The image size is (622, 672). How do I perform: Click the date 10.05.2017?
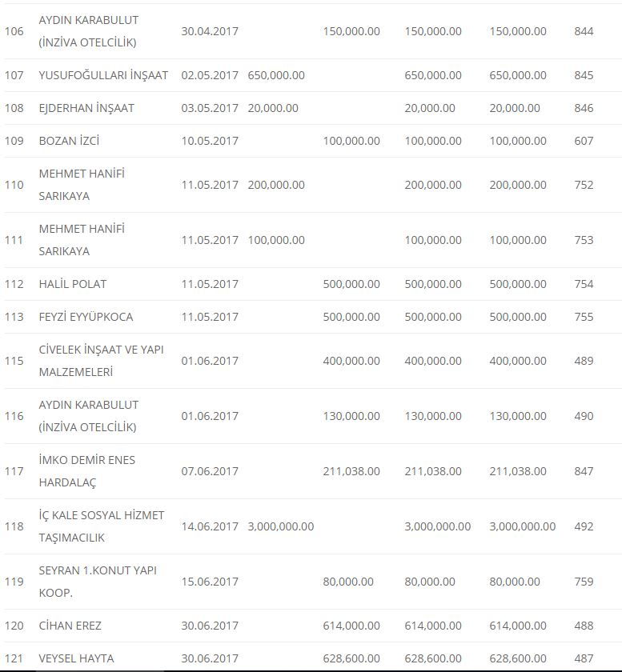click(210, 141)
